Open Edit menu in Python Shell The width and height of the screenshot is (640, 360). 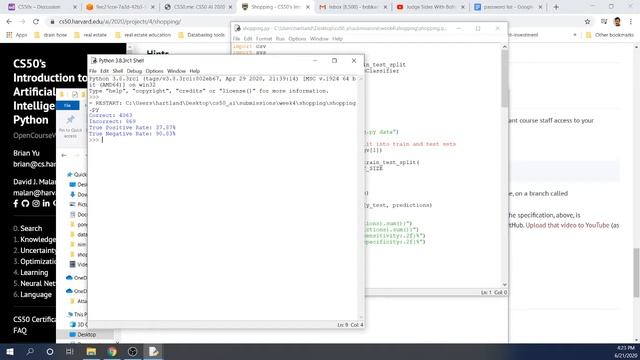tap(104, 71)
